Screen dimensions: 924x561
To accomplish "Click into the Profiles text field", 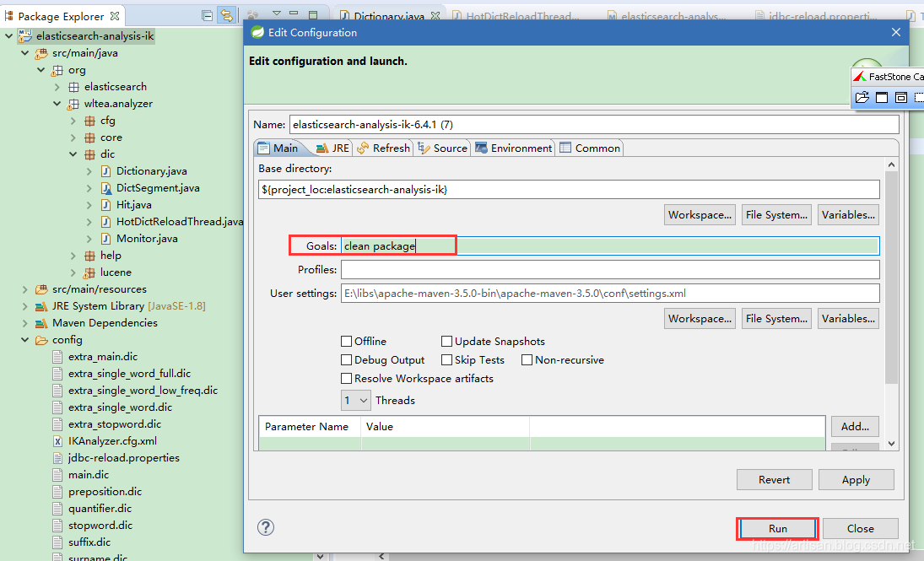I will [609, 270].
